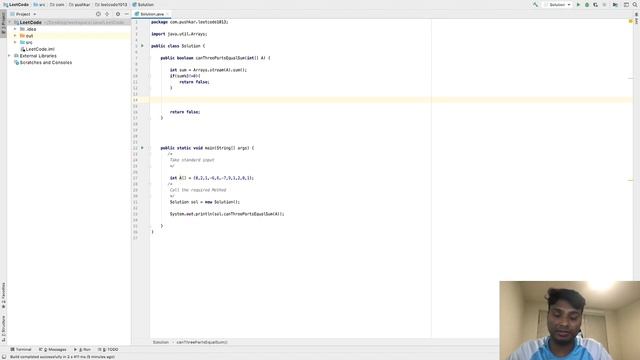
Task: Click the Solution breadcrumb at editor bottom
Action: click(160, 342)
